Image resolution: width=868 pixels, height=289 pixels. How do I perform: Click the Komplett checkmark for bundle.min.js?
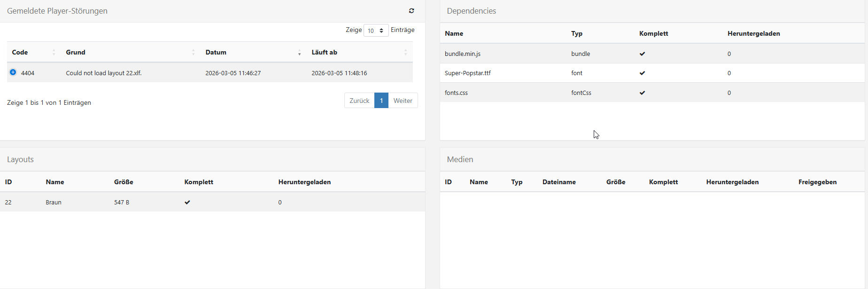point(642,54)
